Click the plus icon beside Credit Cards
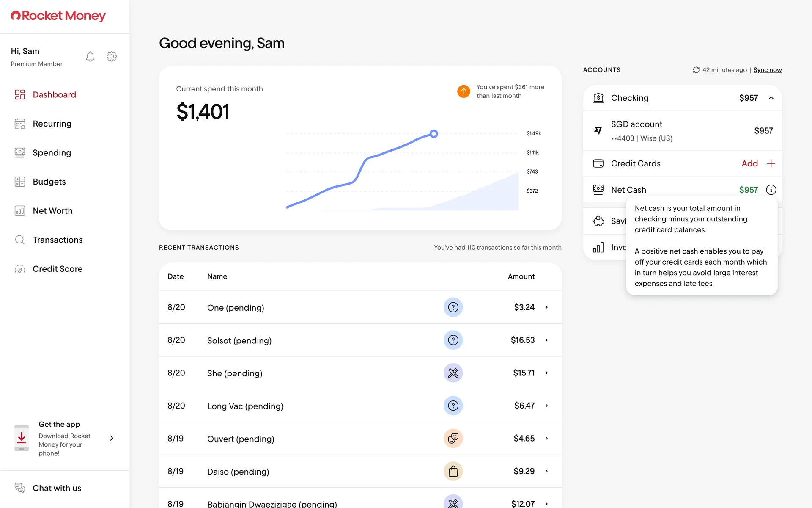 (771, 163)
